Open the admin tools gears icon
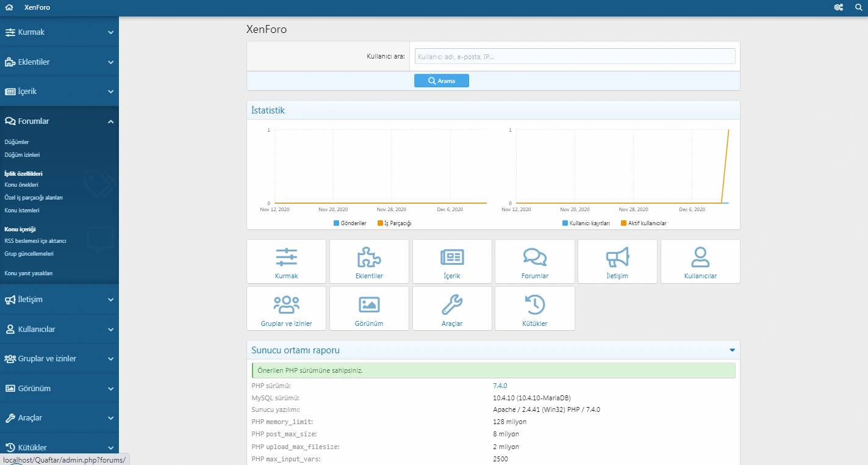Image resolution: width=868 pixels, height=465 pixels. click(x=839, y=7)
